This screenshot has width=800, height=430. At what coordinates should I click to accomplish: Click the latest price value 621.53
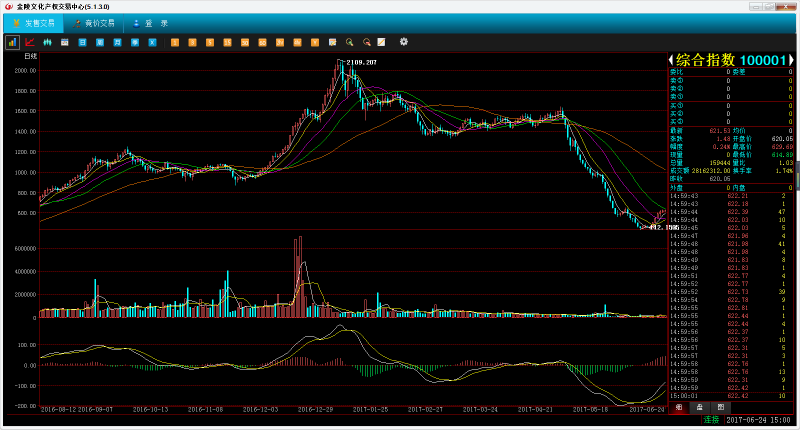pos(719,131)
